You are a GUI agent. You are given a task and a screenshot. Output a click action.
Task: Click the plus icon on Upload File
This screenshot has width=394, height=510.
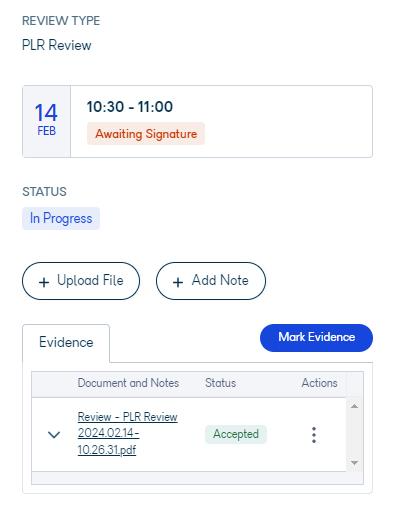pos(44,282)
